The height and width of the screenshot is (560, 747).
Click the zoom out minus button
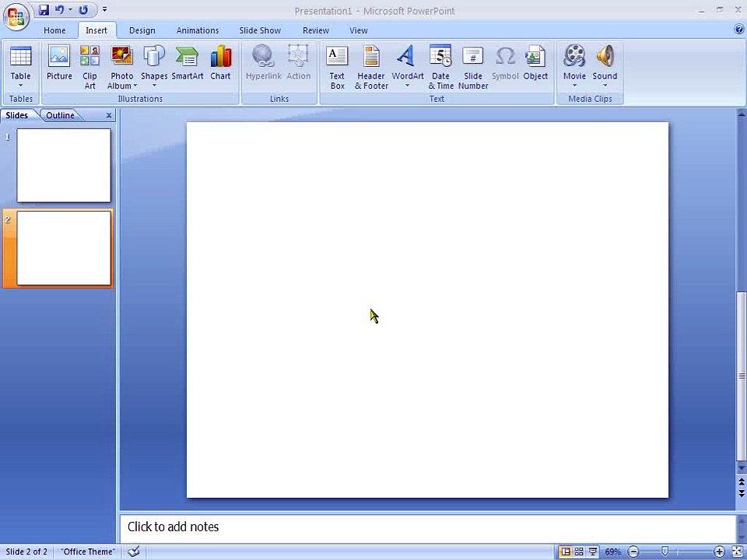pyautogui.click(x=633, y=552)
